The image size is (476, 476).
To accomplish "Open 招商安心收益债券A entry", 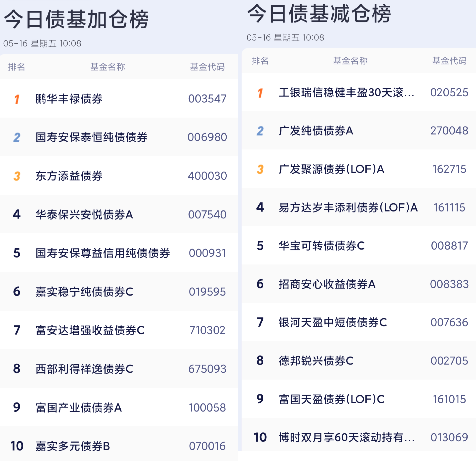I will (327, 284).
